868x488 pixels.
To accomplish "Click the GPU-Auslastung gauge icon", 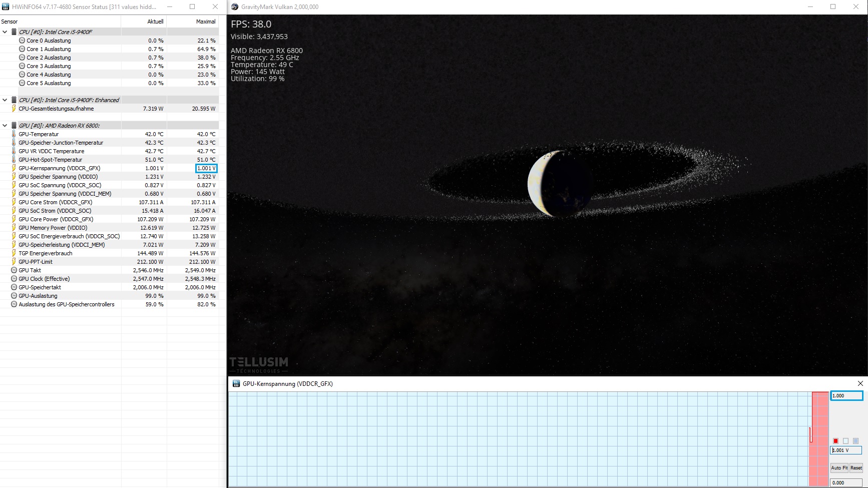I will (x=14, y=296).
